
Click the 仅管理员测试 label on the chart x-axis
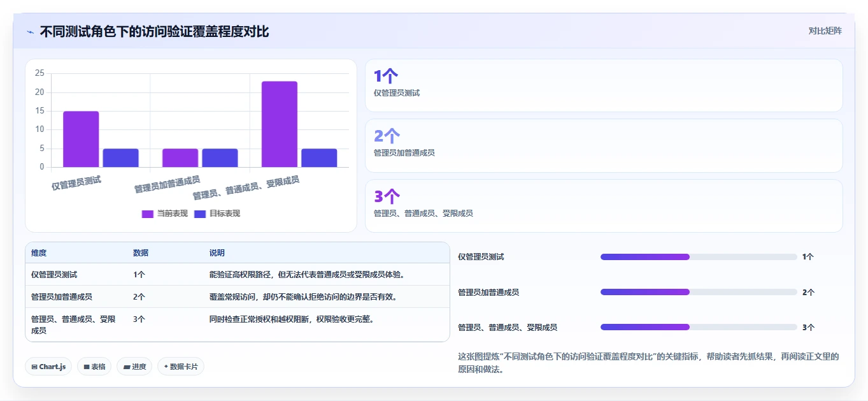[x=76, y=182]
